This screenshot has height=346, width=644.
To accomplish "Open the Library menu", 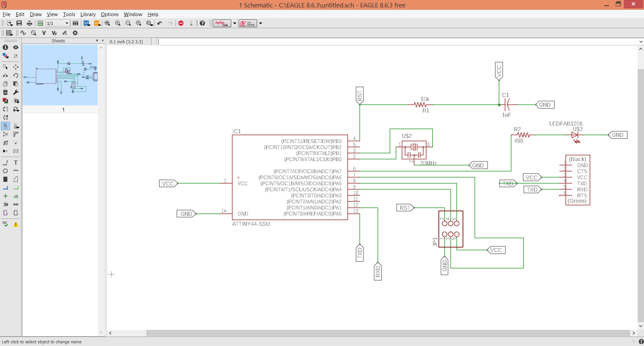I will click(88, 14).
